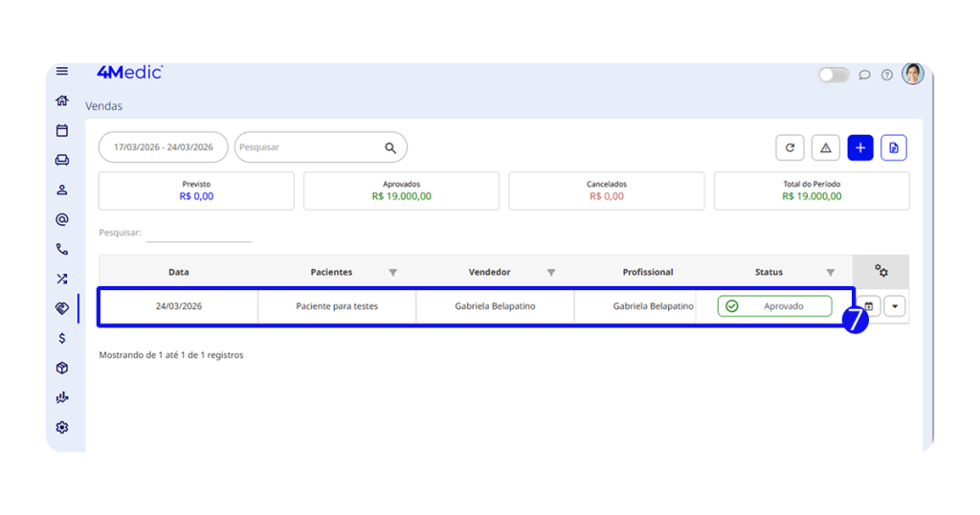The height and width of the screenshot is (515, 980).
Task: Open the Status column filter
Action: tap(830, 273)
